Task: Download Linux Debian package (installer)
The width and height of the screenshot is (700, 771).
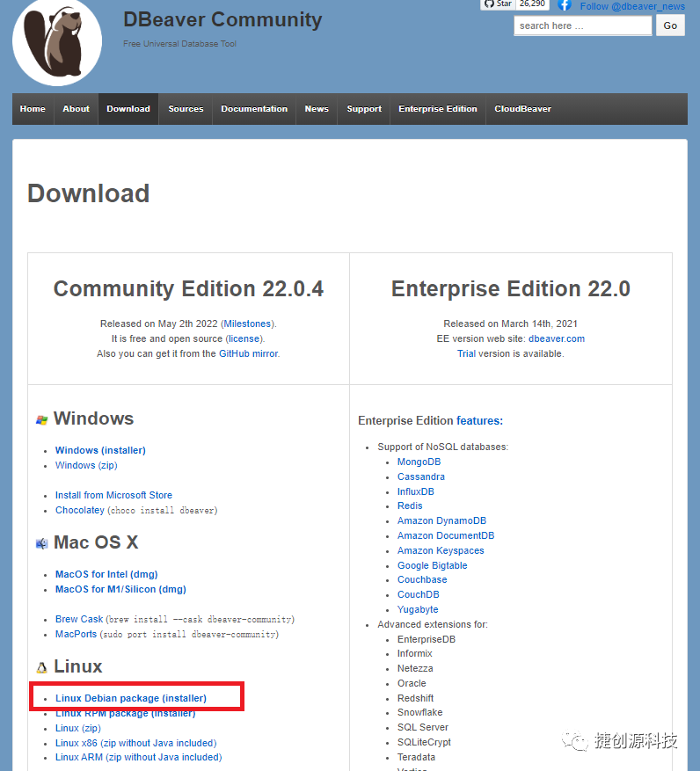Action: 131,698
